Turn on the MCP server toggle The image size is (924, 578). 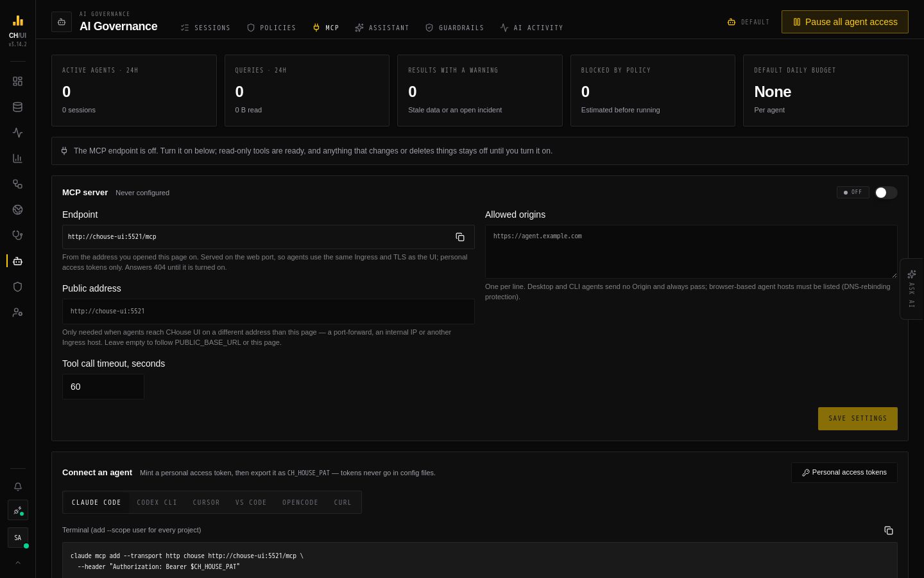coord(886,193)
